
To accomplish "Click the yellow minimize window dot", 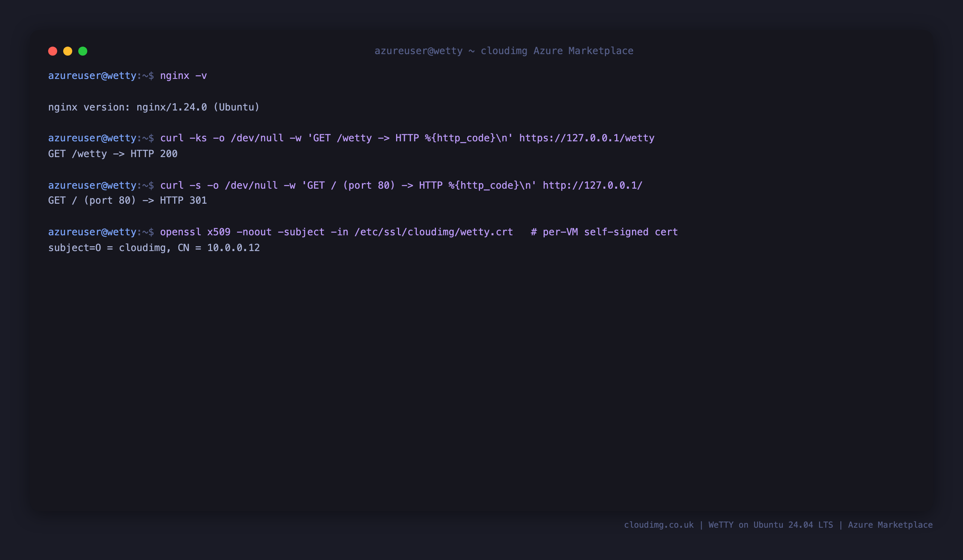I will coord(68,51).
